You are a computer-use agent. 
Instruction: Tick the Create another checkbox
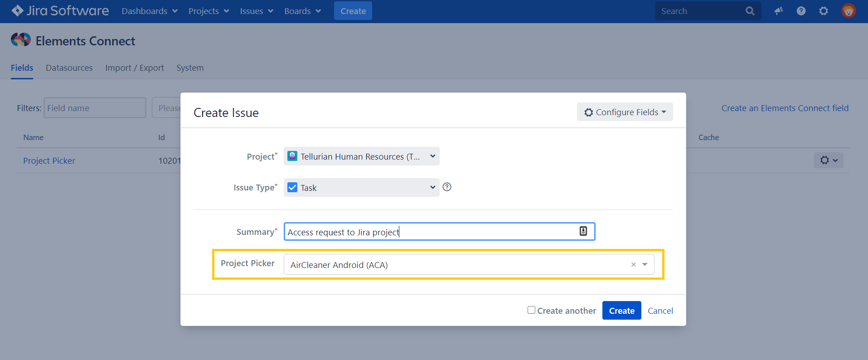coord(531,310)
